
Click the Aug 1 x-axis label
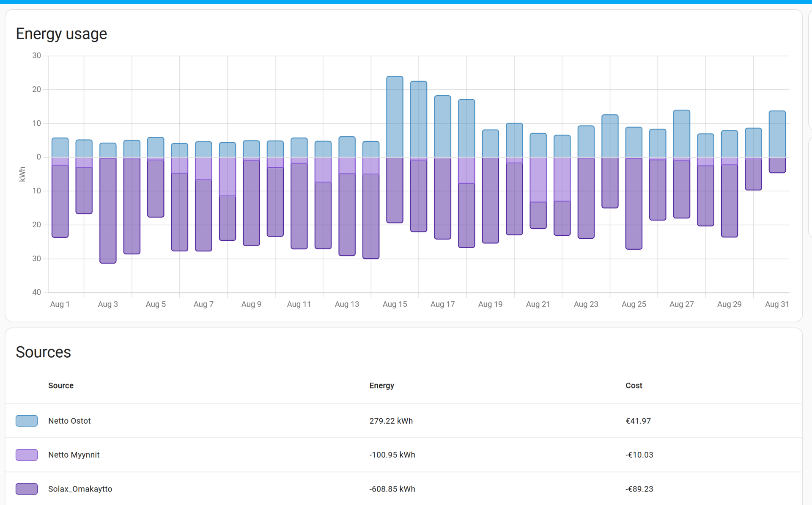[x=60, y=304]
